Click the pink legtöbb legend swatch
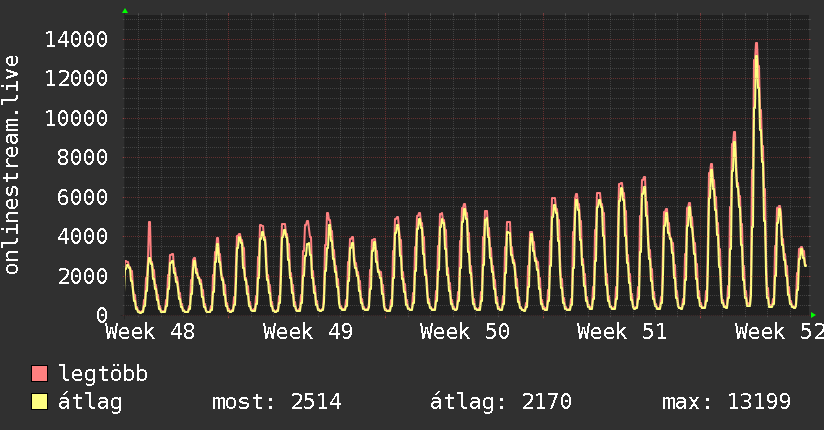 [39, 373]
